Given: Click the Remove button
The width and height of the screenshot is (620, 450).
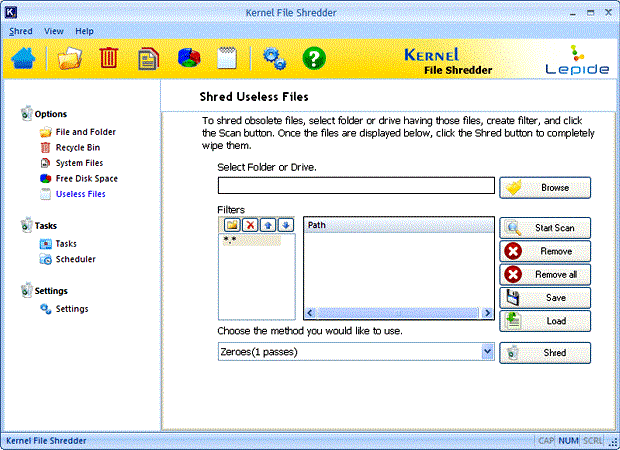Looking at the screenshot, I should 545,251.
